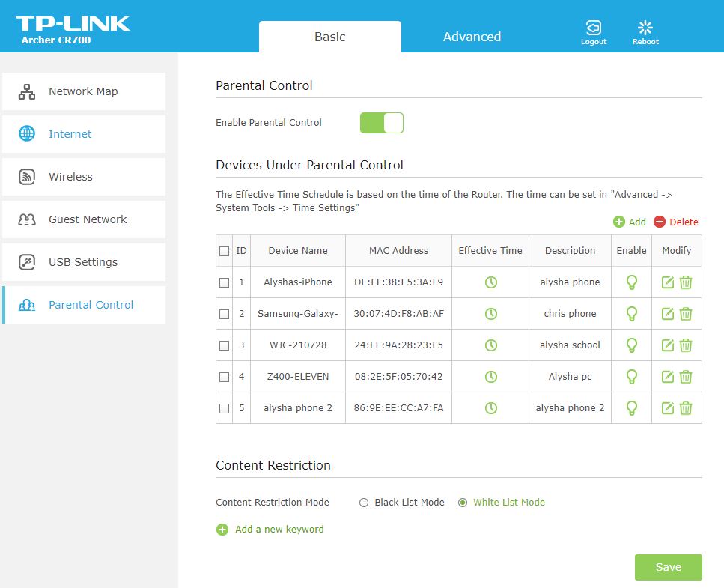Check the select-all checkbox in table header

(x=224, y=251)
